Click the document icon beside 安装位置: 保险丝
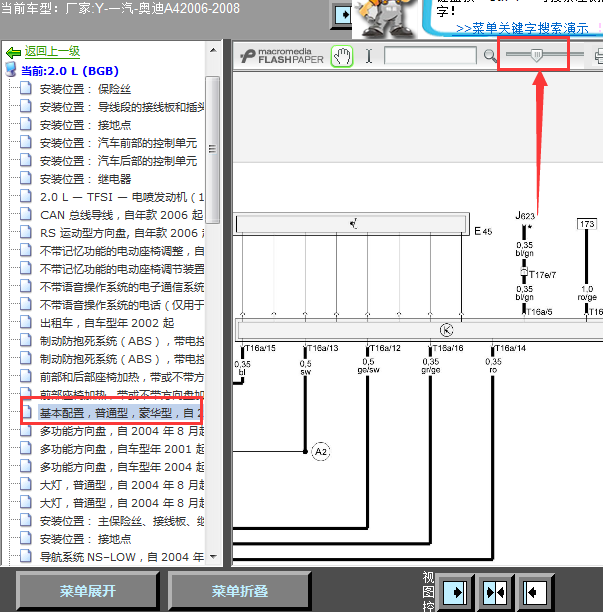Viewport: 603px width, 612px height. (x=26, y=89)
